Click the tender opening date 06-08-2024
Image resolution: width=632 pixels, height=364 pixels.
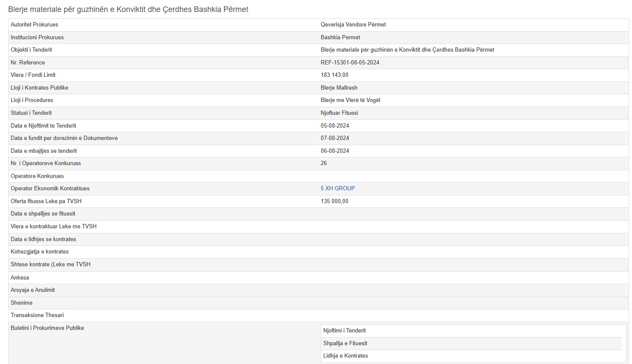click(x=335, y=151)
